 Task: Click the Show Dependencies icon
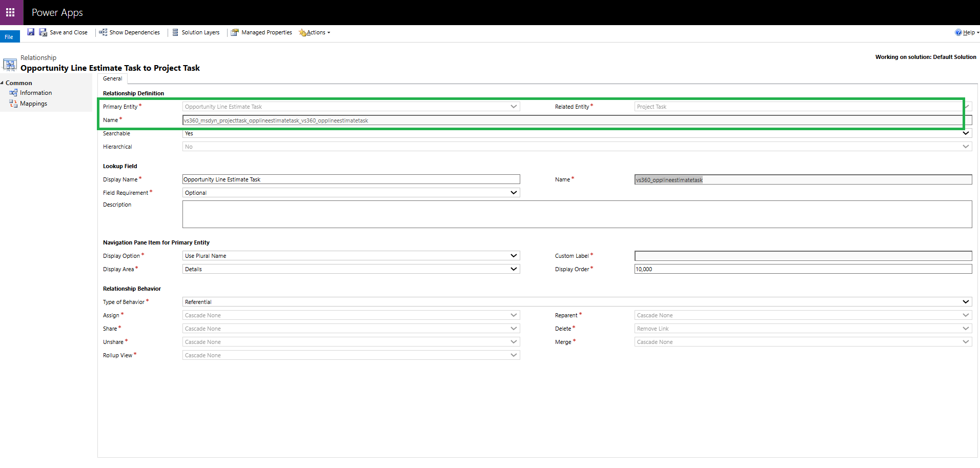pyautogui.click(x=103, y=32)
